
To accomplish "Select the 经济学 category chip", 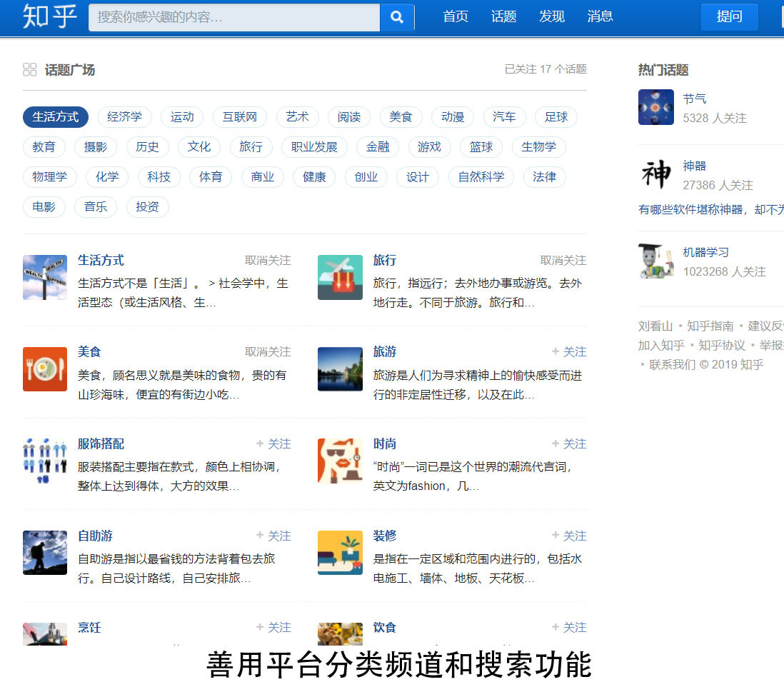I will (124, 117).
